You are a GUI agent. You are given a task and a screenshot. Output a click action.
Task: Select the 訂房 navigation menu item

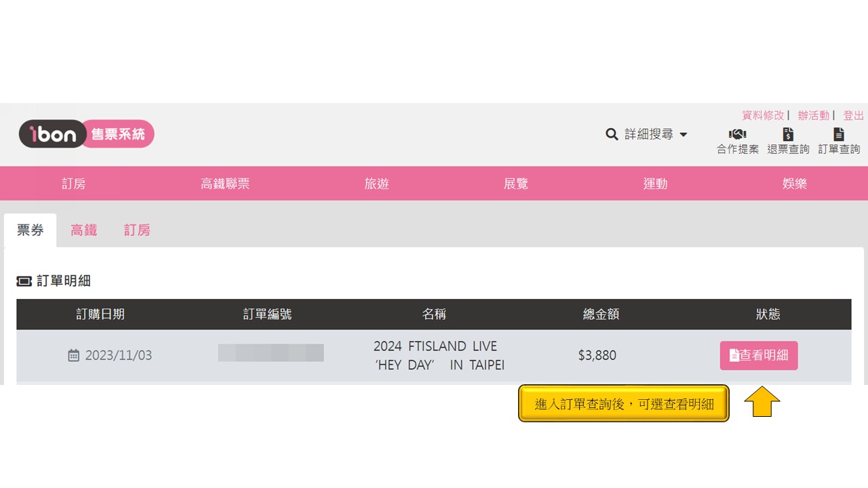[x=74, y=184]
